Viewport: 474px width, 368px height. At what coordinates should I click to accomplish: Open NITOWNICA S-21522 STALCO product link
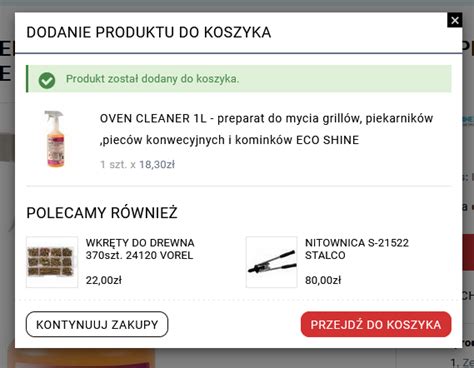click(x=357, y=249)
